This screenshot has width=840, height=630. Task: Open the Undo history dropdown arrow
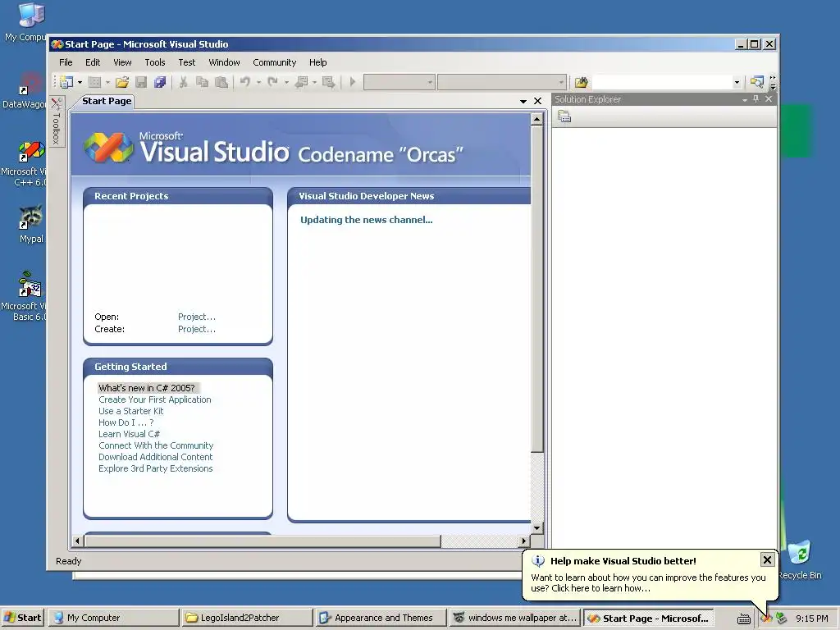(x=258, y=82)
